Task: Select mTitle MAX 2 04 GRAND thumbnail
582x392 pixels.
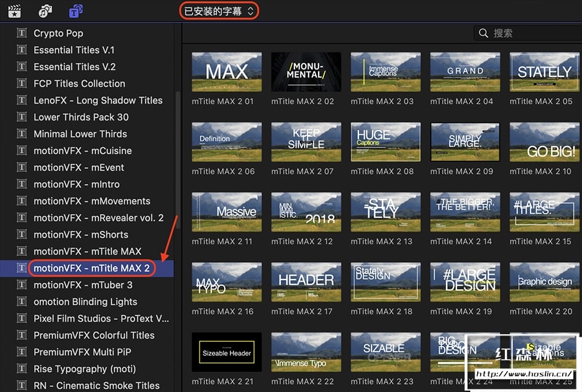Action: 465,71
